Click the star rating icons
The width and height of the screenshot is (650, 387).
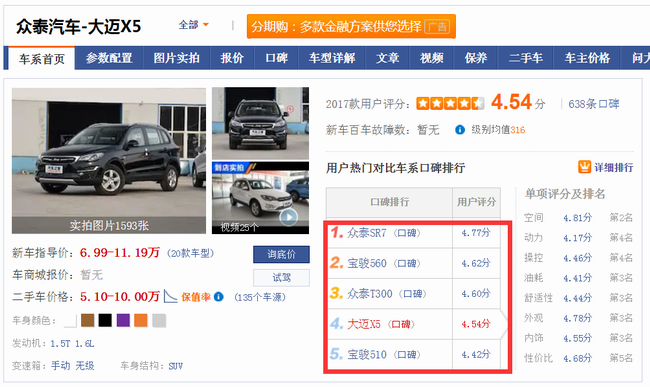pyautogui.click(x=450, y=103)
